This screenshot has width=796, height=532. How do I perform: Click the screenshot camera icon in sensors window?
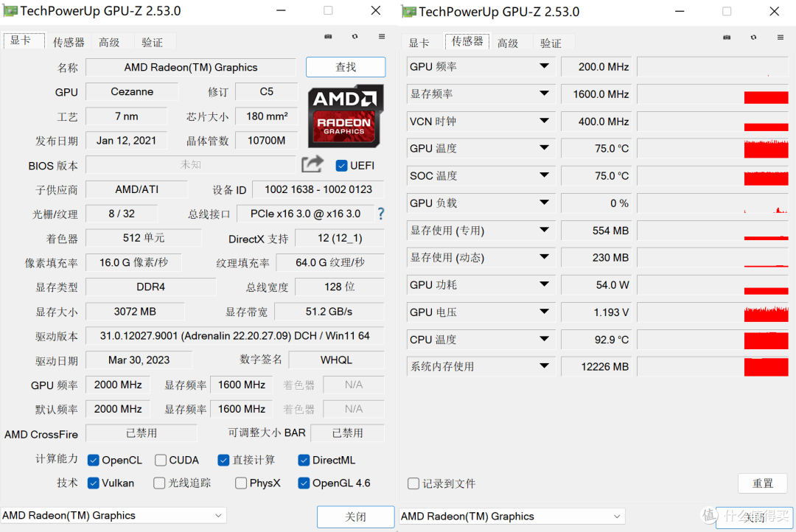(727, 38)
